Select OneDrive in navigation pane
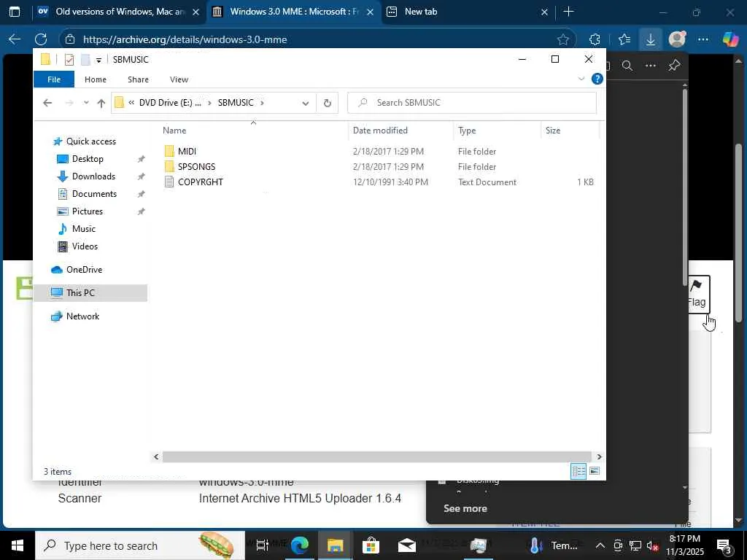 click(84, 270)
